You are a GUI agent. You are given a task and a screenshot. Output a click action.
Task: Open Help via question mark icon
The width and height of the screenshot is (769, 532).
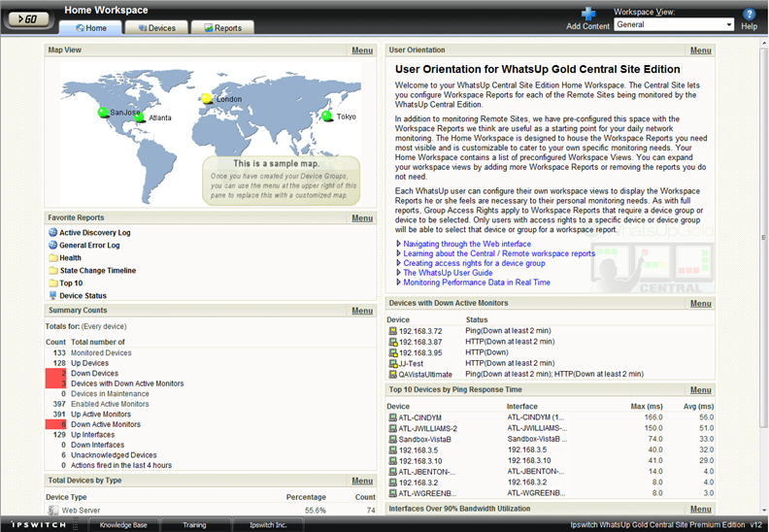(x=749, y=14)
